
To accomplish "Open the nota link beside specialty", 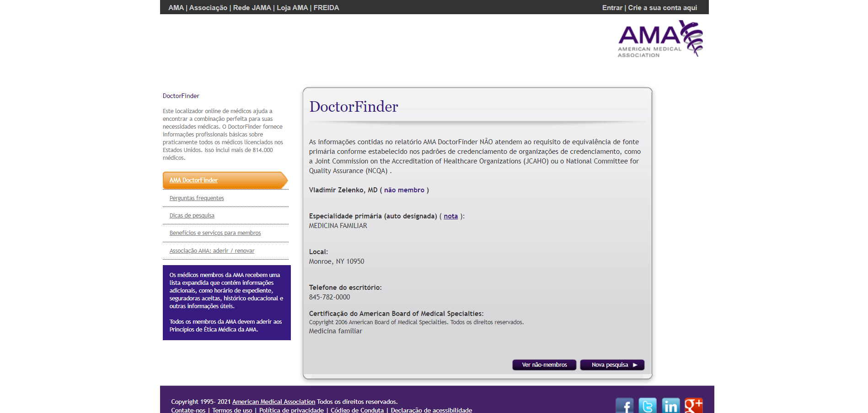I will [x=451, y=216].
